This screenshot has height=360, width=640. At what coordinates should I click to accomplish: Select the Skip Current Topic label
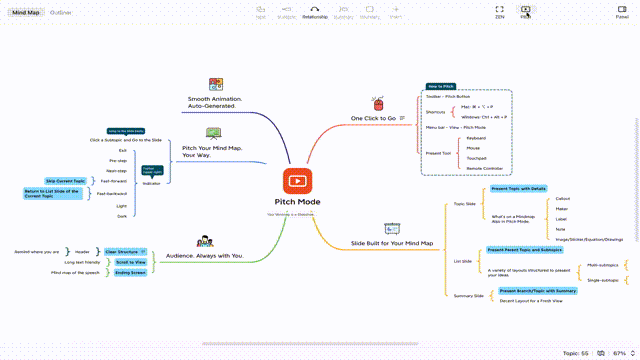click(x=65, y=181)
